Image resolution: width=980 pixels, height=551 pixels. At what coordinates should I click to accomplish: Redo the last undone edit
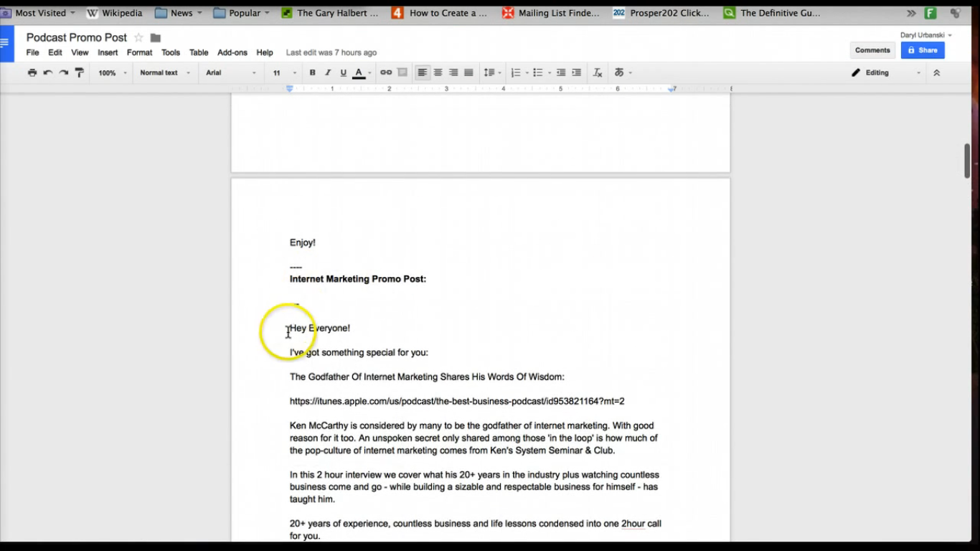[x=64, y=72]
